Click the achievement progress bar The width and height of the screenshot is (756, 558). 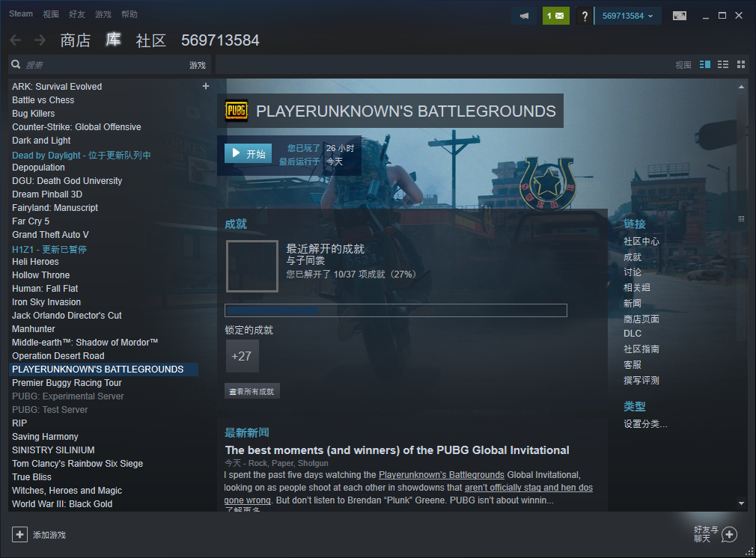(396, 310)
